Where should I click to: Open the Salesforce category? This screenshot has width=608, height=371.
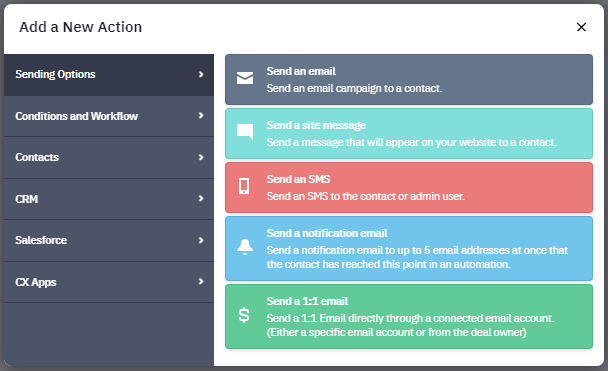(x=109, y=241)
